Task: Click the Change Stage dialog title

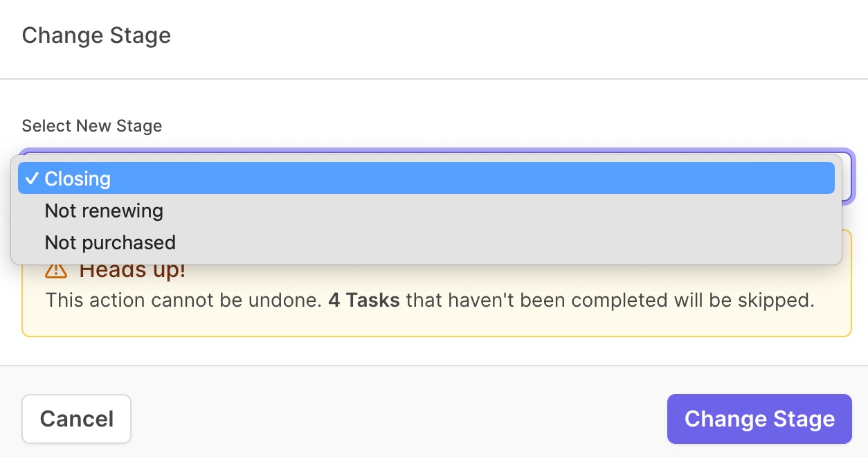Action: (x=96, y=35)
